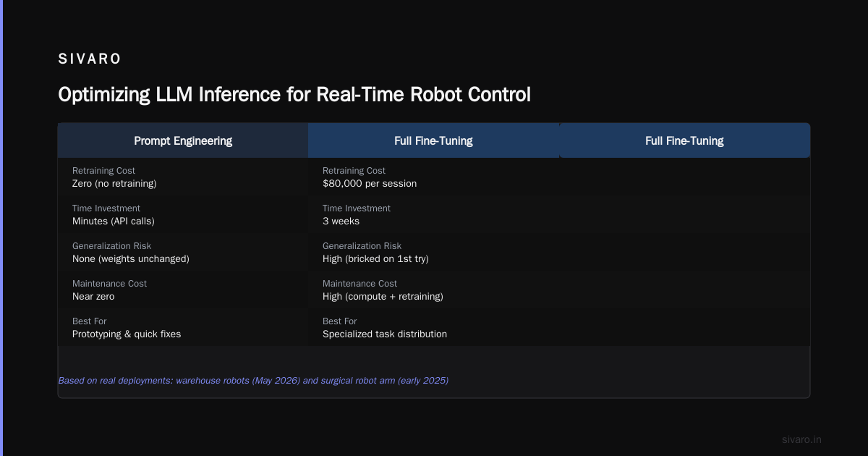
Task: Click the "Near zero" maintenance value
Action: (93, 297)
